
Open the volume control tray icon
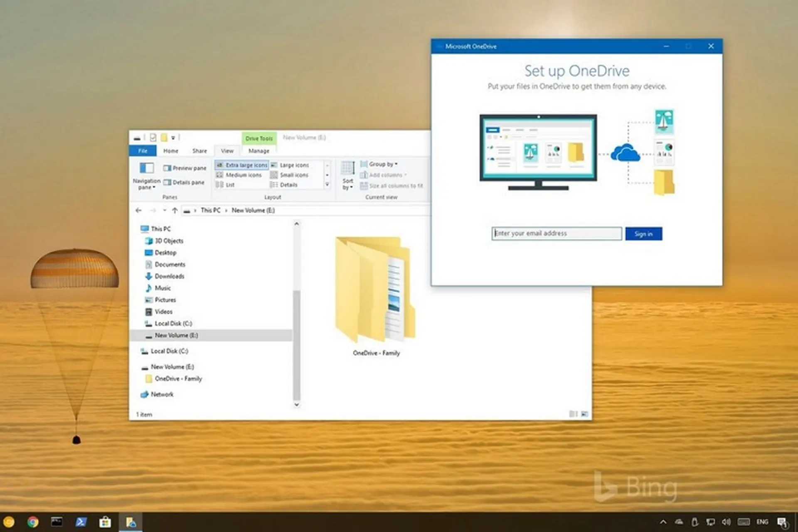727,522
